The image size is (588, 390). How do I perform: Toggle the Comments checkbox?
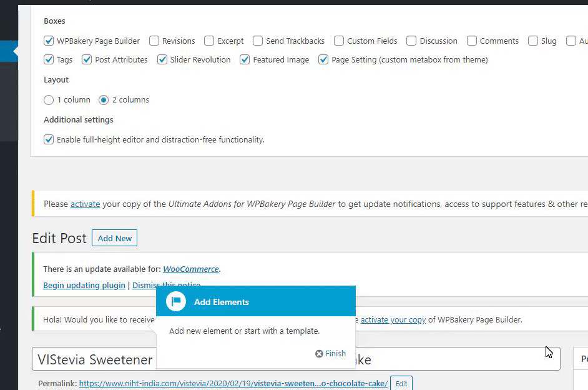tap(472, 41)
